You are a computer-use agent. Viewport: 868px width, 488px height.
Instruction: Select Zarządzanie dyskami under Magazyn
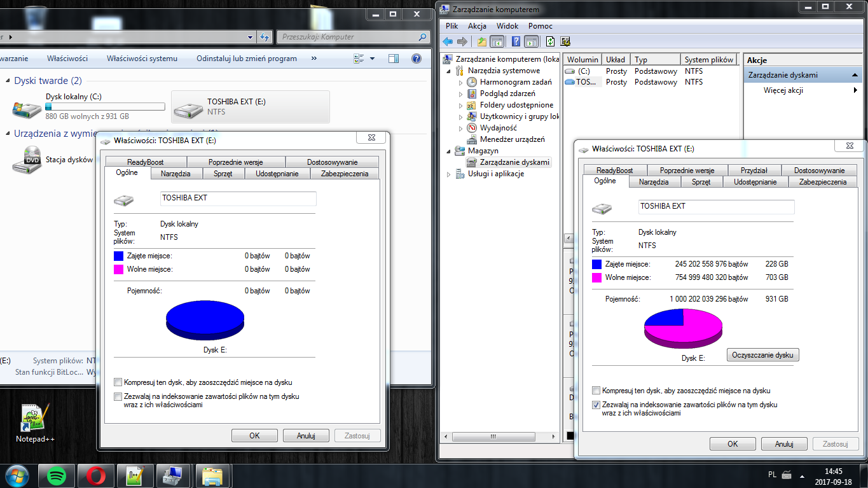(507, 162)
